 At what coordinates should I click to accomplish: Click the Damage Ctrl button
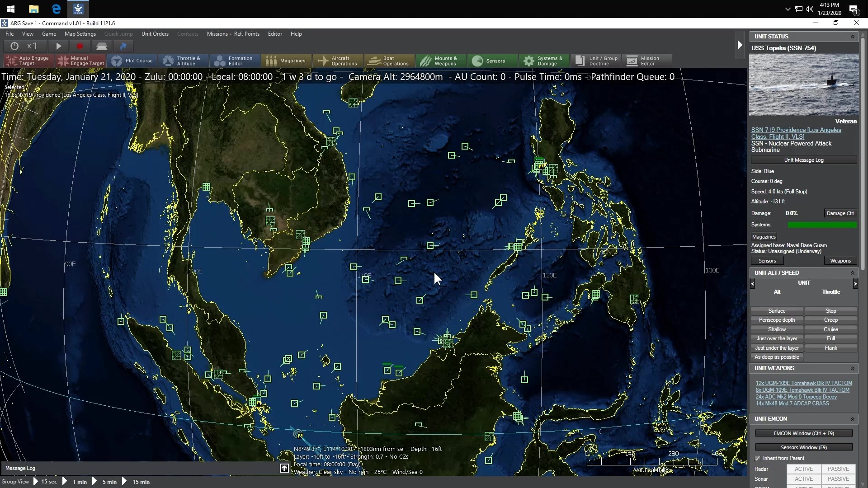click(x=840, y=213)
